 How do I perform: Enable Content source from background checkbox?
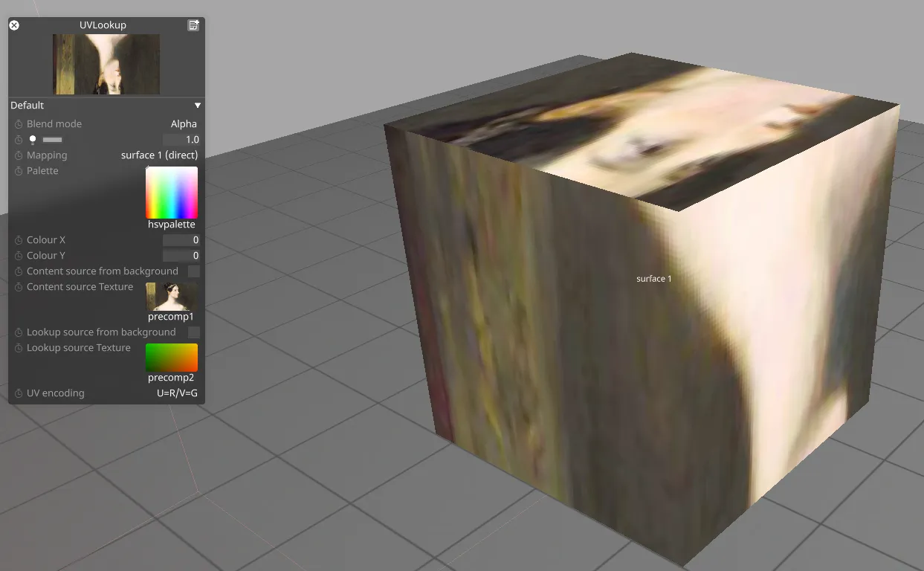point(193,271)
